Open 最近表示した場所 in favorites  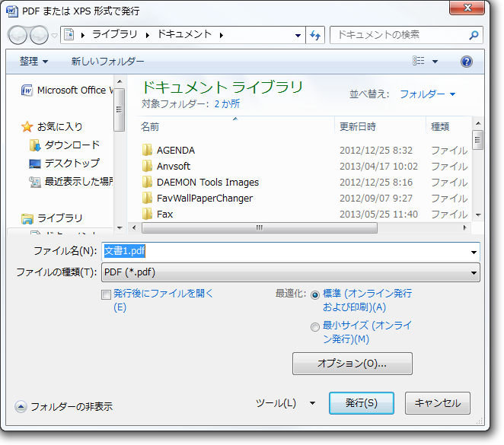[78, 181]
